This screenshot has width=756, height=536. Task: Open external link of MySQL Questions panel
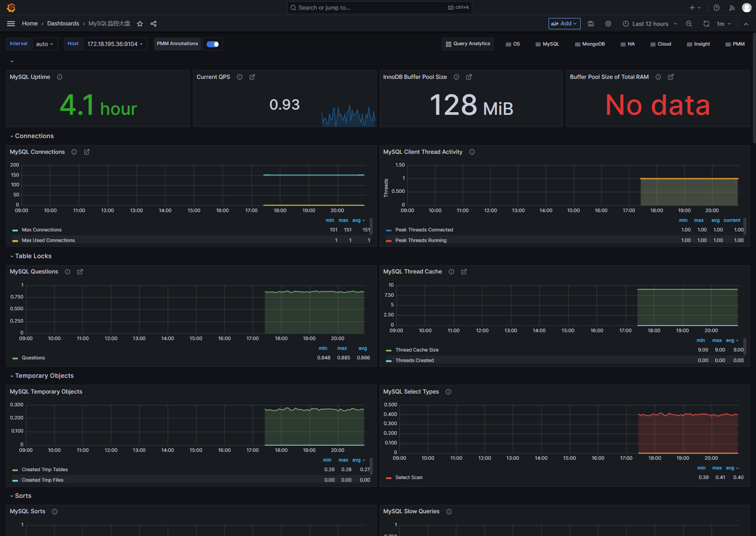(x=80, y=272)
